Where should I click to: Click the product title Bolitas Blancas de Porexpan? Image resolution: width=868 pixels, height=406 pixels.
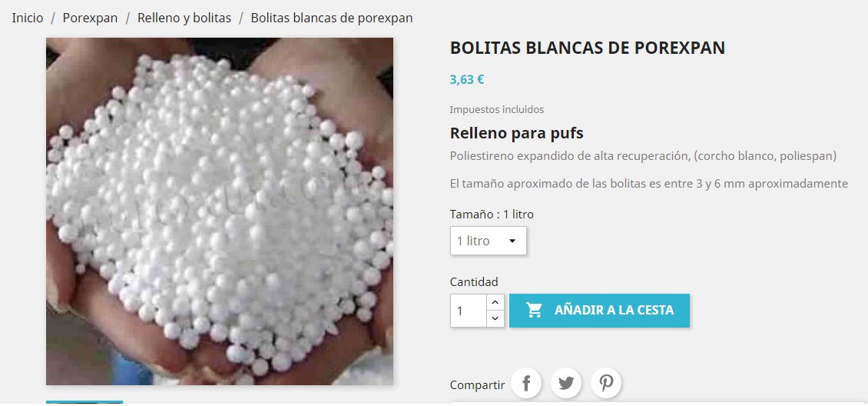tap(588, 48)
